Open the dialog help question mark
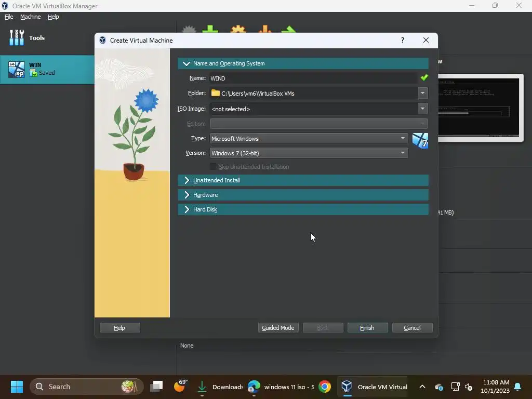 coord(403,40)
